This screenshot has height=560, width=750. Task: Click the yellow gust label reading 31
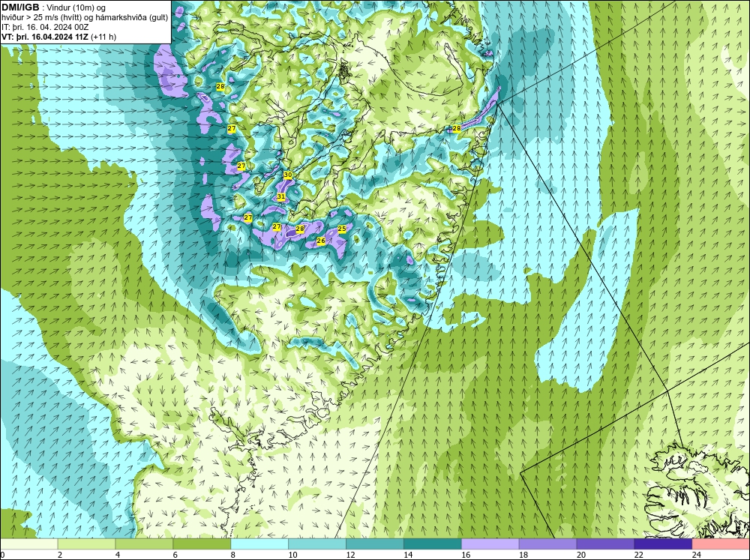point(281,196)
